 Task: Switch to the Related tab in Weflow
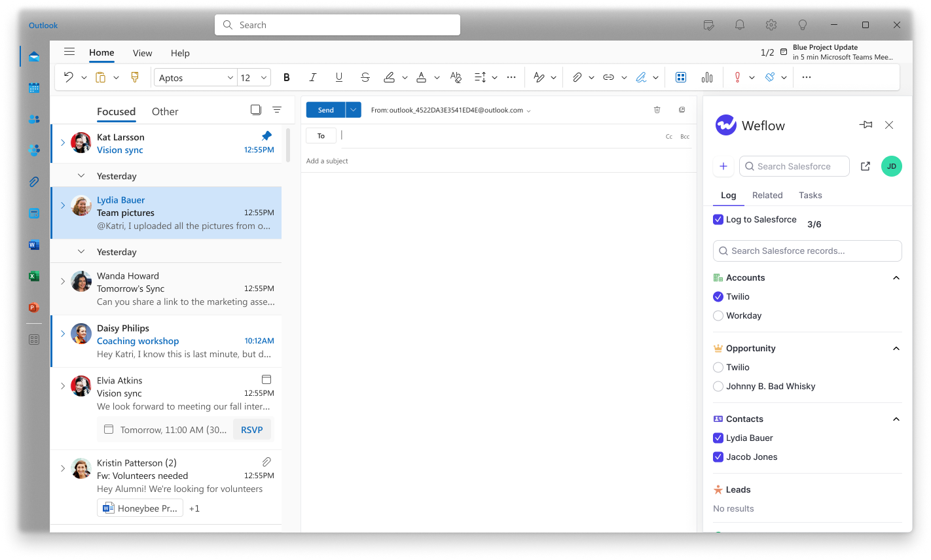coord(767,195)
